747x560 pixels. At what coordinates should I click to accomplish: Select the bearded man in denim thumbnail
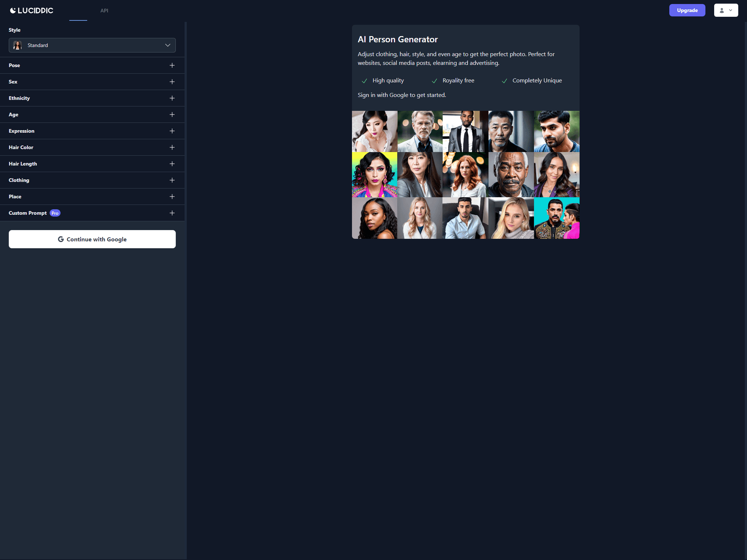[557, 131]
